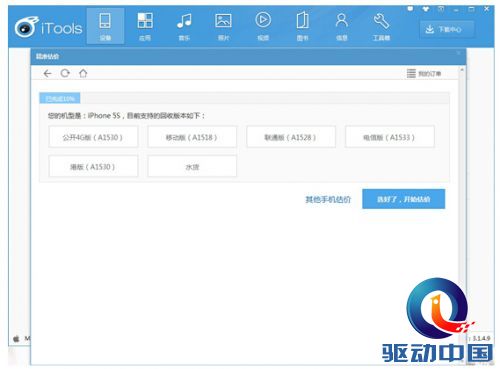Image resolution: width=500 pixels, height=369 pixels.
Task: Select the public 4G A1530 version option
Action: tap(93, 137)
